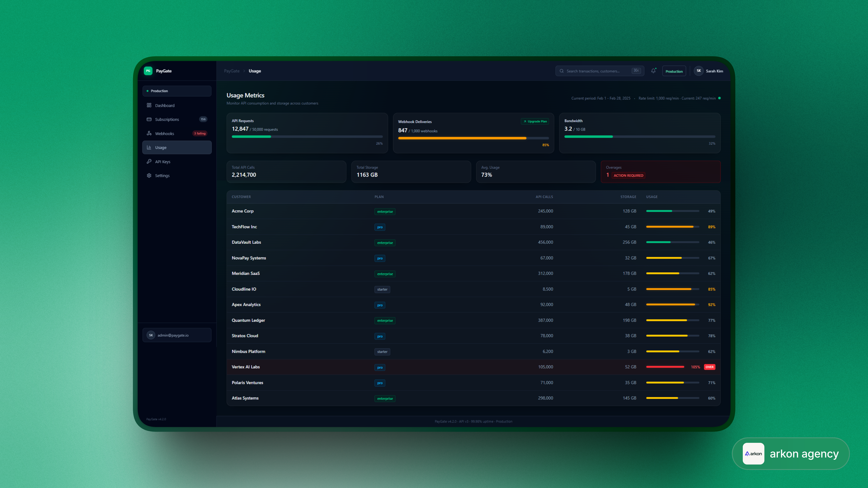Screen dimensions: 868x488
Task: Click NovaPay Systems customer name
Action: 249,258
